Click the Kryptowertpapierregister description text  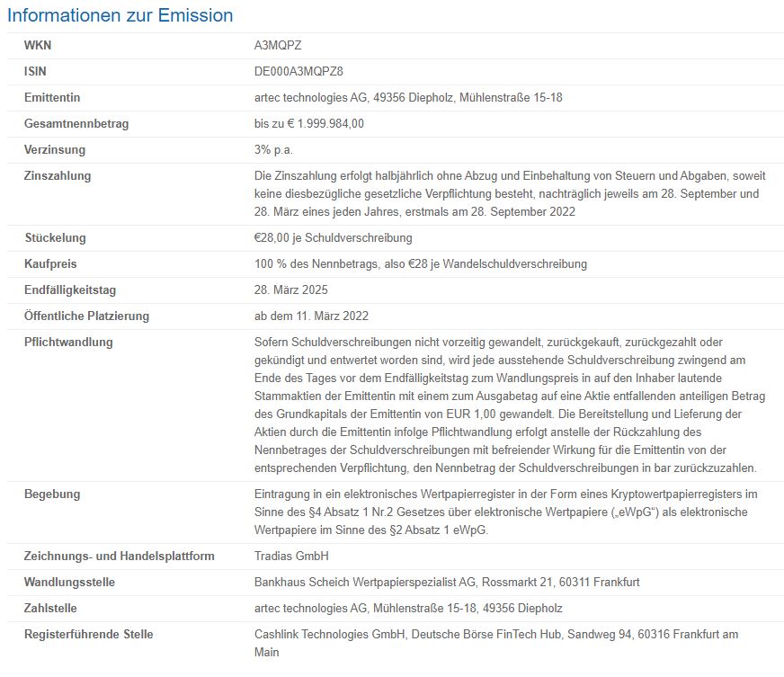tap(506, 512)
